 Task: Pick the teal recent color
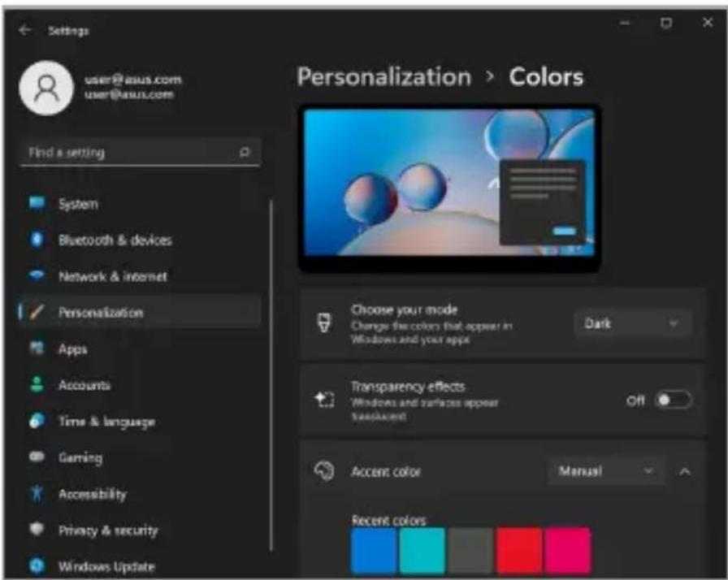pos(422,550)
